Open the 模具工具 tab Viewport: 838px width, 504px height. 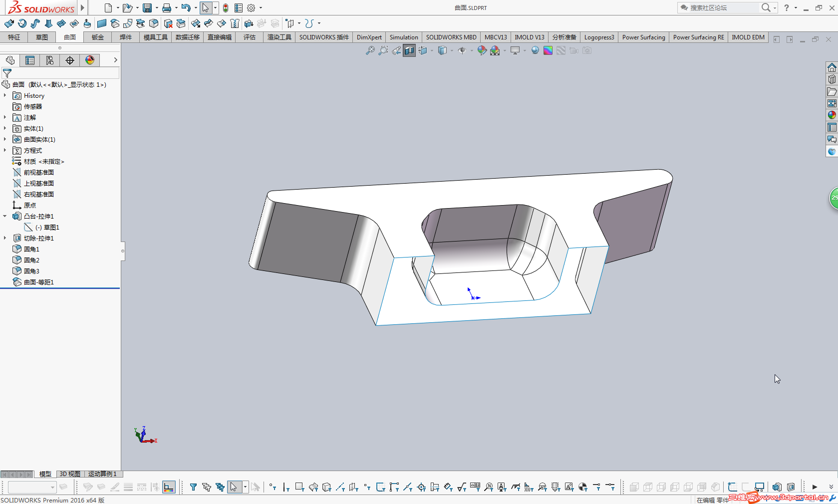click(x=156, y=37)
